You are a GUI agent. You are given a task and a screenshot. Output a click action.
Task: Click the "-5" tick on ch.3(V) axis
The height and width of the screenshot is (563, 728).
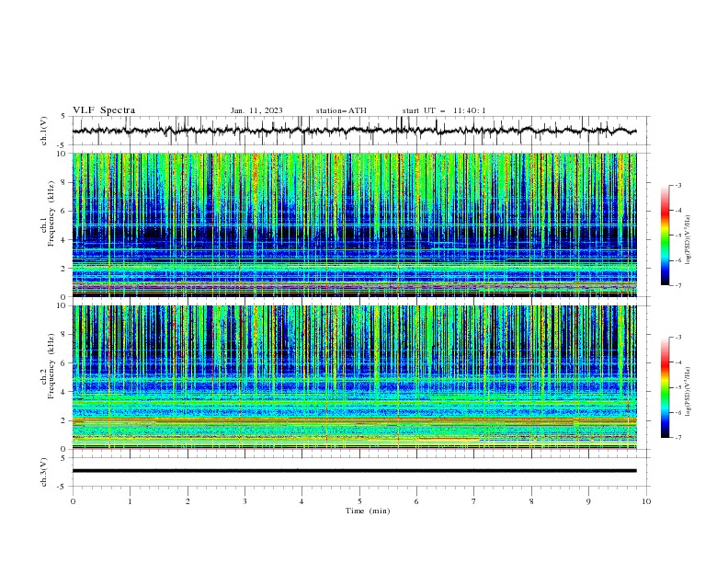coord(63,487)
